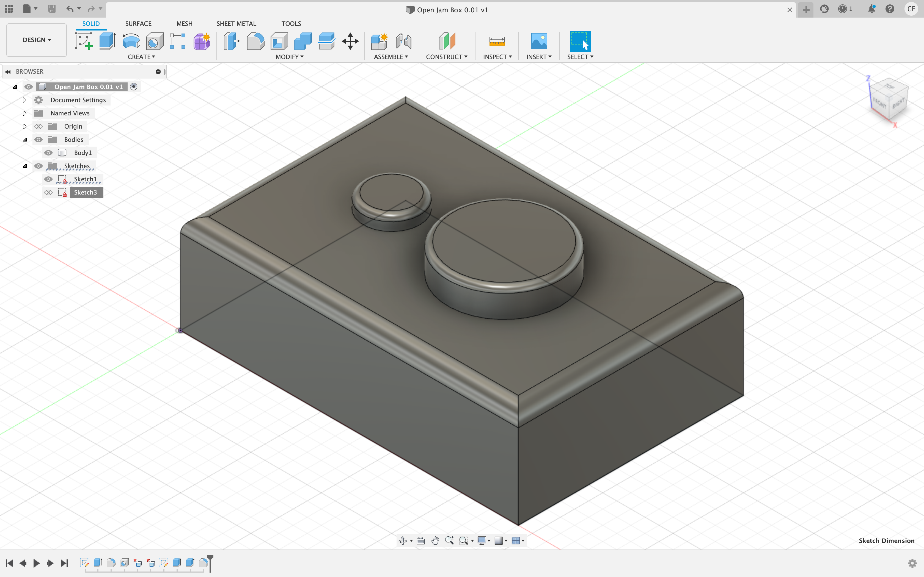Toggle the Origin folder visibility
This screenshot has height=577, width=924.
[38, 126]
